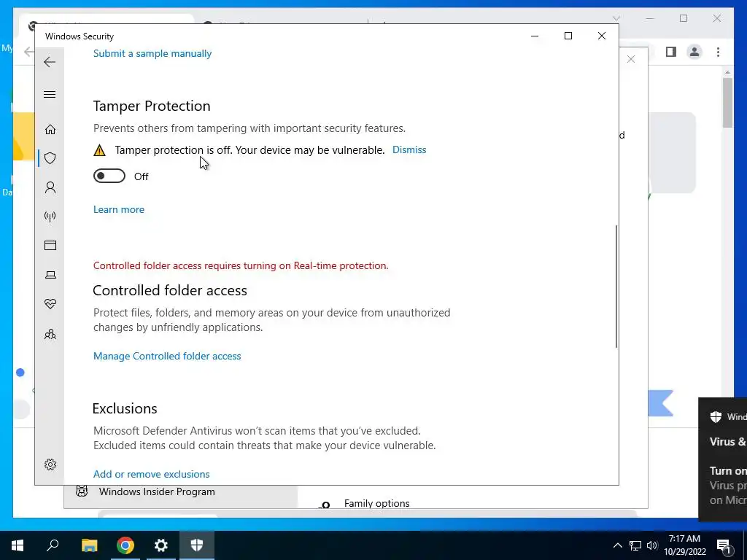747x560 pixels.
Task: Click the warning triangle icon
Action: click(99, 150)
